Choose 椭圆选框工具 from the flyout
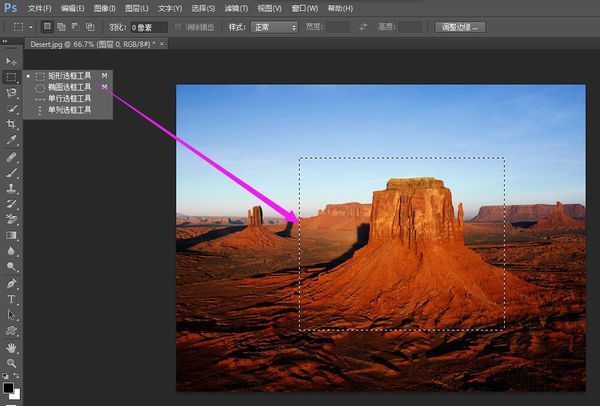Screen dimensions: 600x406 click(69, 87)
